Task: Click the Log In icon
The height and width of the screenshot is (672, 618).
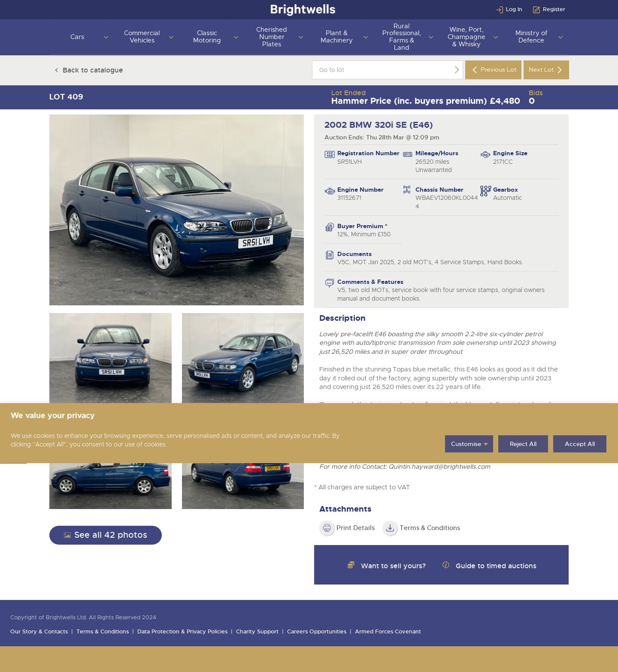Action: (x=500, y=9)
